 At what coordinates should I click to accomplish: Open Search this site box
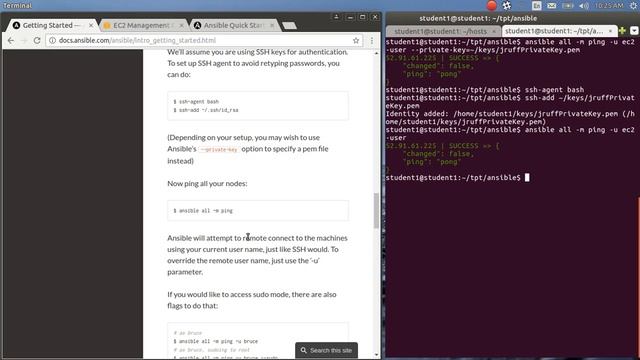(x=327, y=350)
